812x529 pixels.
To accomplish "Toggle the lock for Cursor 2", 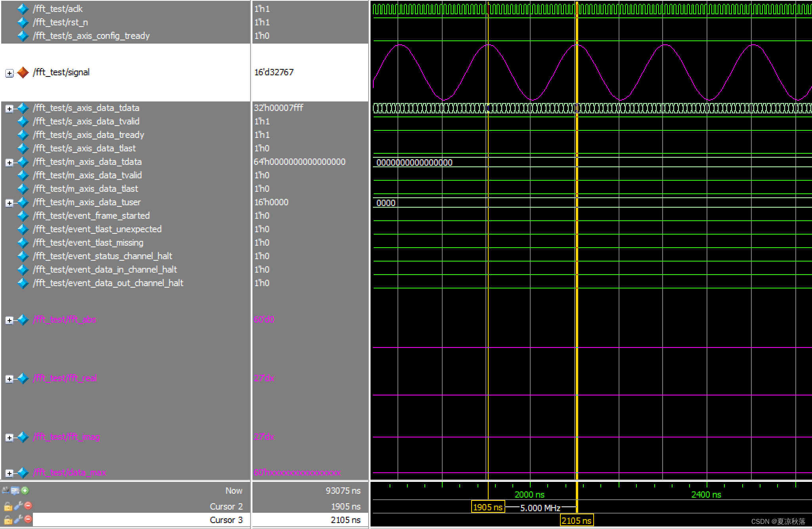I will [x=8, y=506].
